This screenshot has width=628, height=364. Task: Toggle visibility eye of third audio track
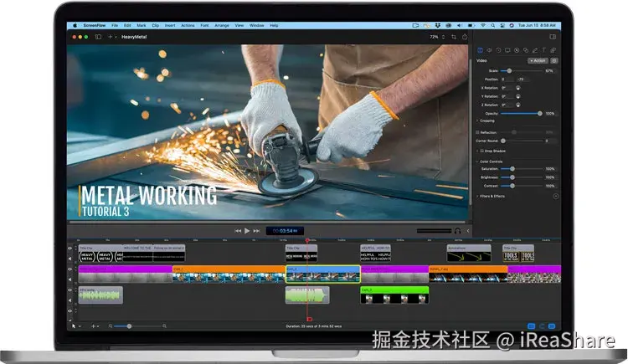70,290
